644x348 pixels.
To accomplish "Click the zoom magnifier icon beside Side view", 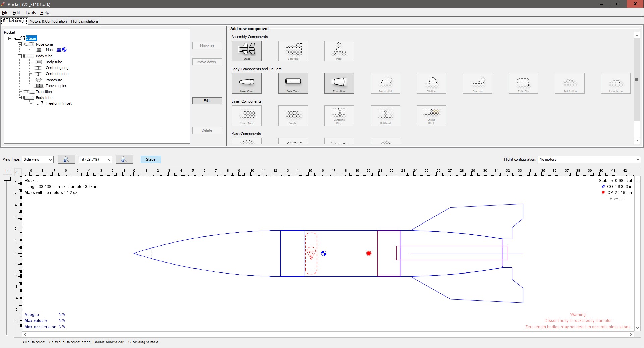I will pos(66,159).
